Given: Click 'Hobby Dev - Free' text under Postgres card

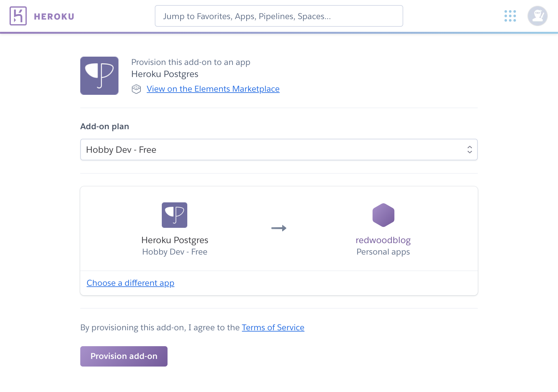Looking at the screenshot, I should (x=175, y=252).
